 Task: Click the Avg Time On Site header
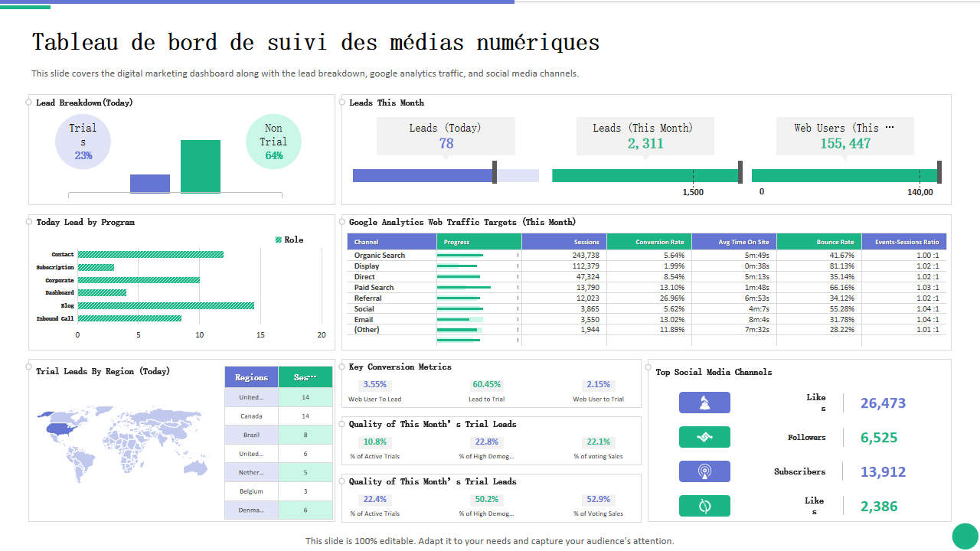[734, 242]
